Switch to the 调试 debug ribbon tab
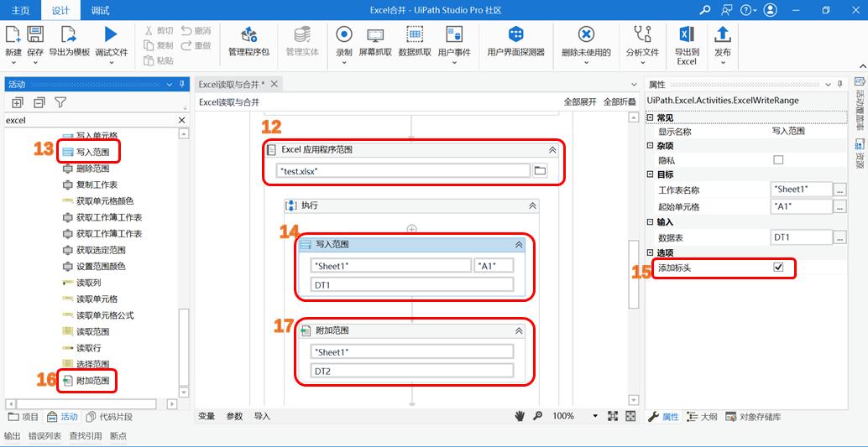Image resolution: width=868 pixels, height=447 pixels. pos(100,11)
